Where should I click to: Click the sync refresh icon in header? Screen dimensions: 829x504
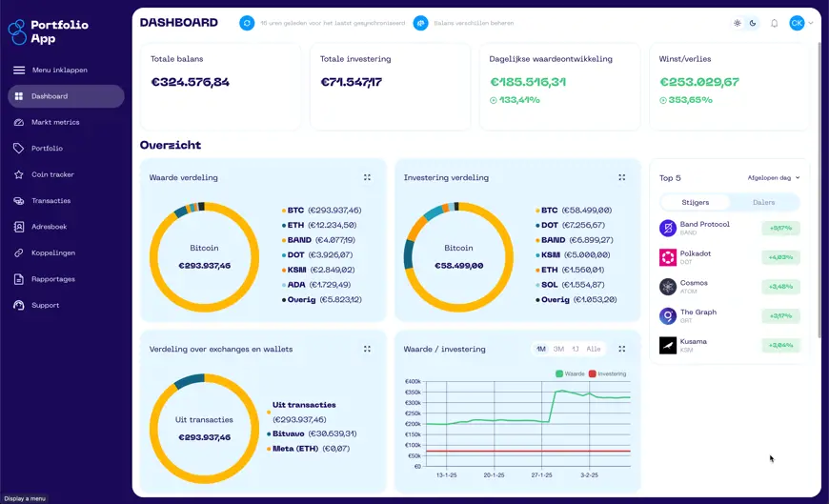coord(247,23)
